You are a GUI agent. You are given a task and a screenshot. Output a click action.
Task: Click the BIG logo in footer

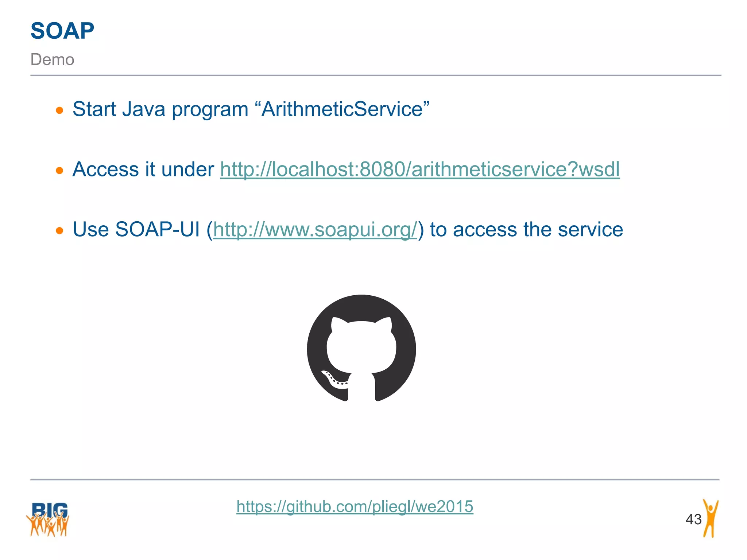(x=48, y=519)
